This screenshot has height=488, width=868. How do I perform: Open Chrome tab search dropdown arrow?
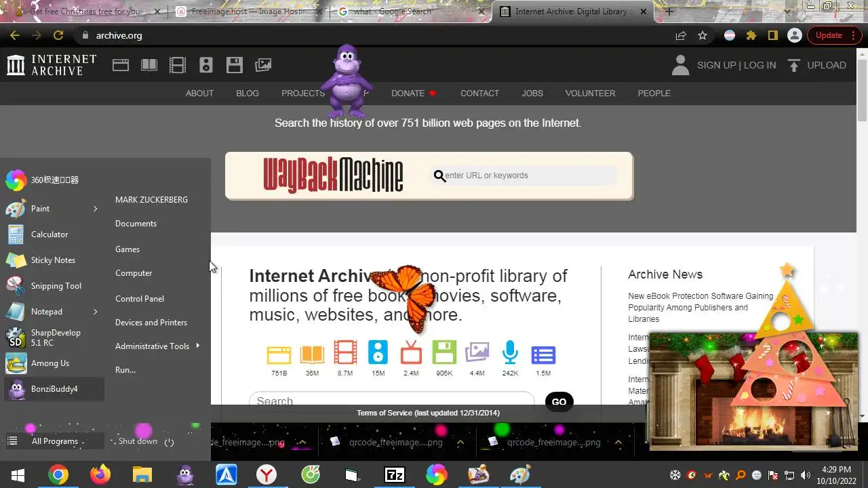(787, 12)
